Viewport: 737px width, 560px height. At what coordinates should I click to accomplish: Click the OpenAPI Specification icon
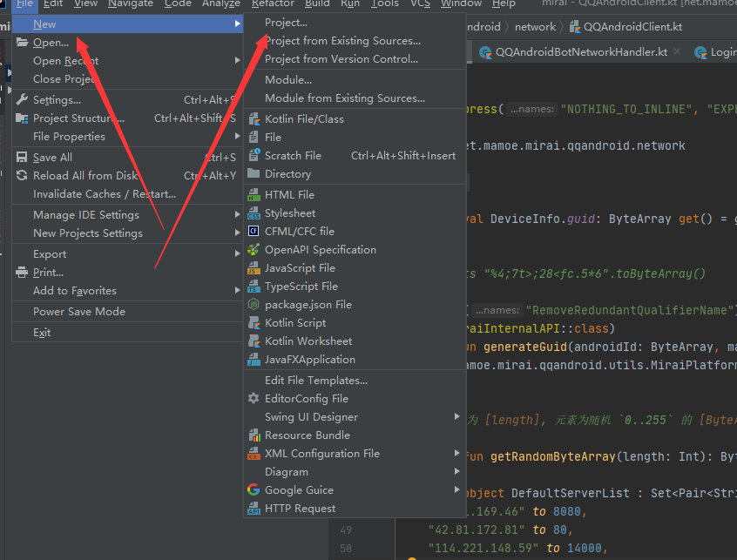(254, 250)
